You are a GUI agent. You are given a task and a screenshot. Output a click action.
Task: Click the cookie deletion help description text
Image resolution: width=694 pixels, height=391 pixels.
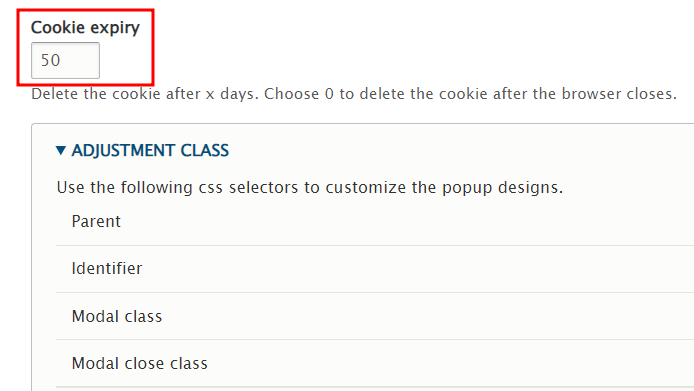(x=354, y=94)
